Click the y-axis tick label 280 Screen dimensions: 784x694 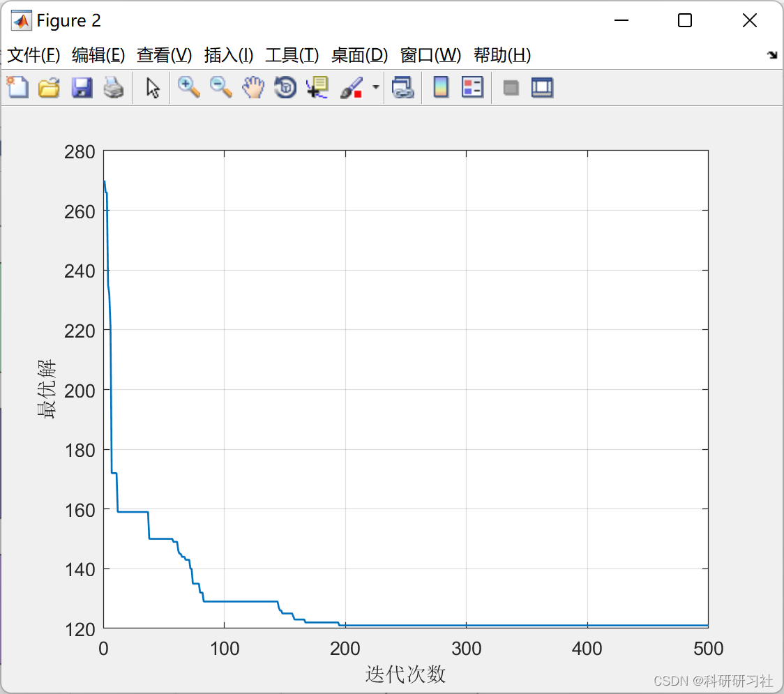click(x=80, y=151)
